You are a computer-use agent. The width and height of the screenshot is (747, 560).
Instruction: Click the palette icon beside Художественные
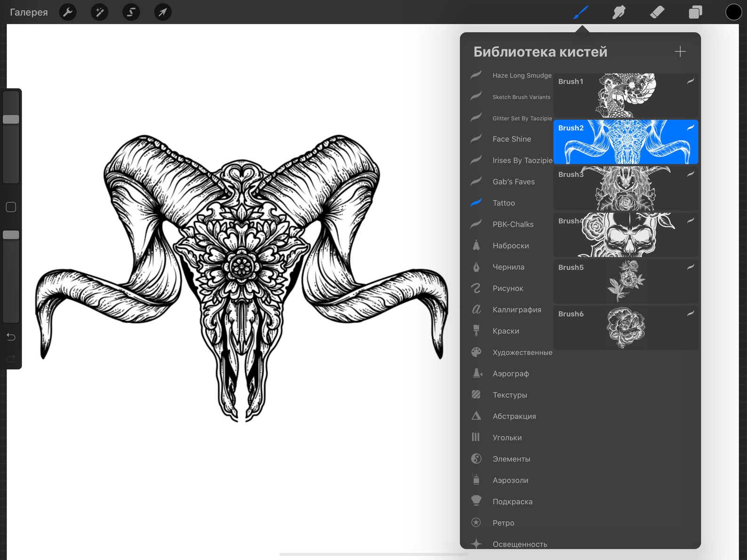pyautogui.click(x=477, y=352)
